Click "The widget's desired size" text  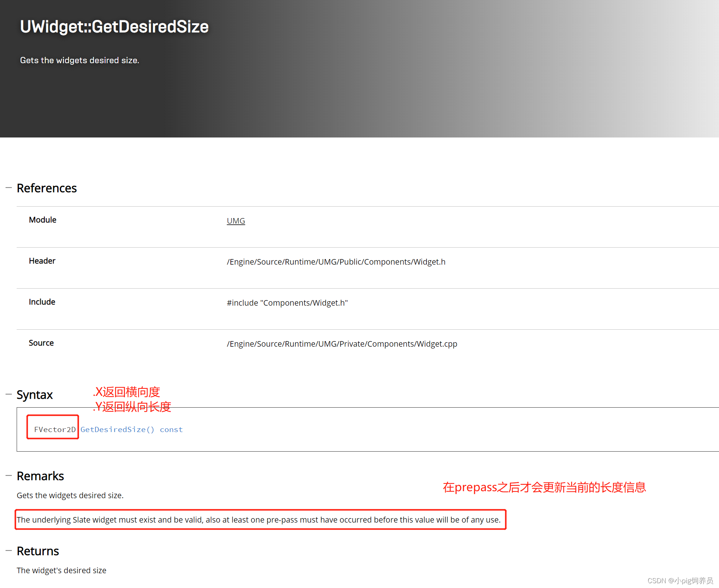click(x=62, y=570)
